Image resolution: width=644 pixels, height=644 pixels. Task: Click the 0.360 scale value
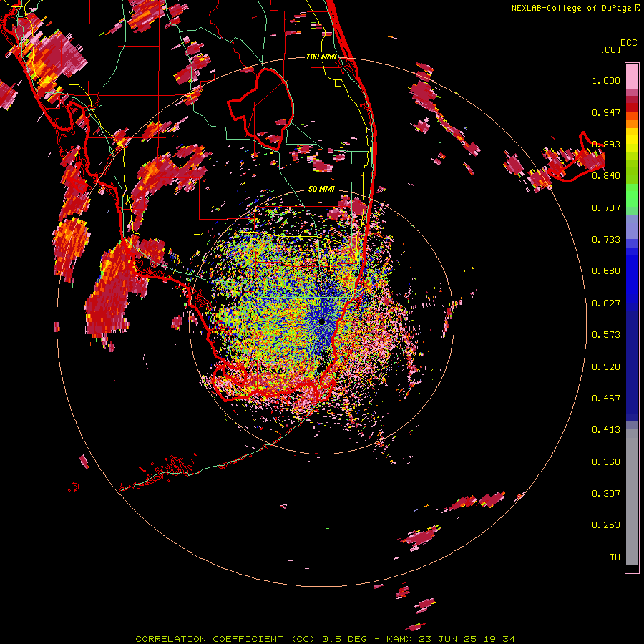click(x=606, y=462)
